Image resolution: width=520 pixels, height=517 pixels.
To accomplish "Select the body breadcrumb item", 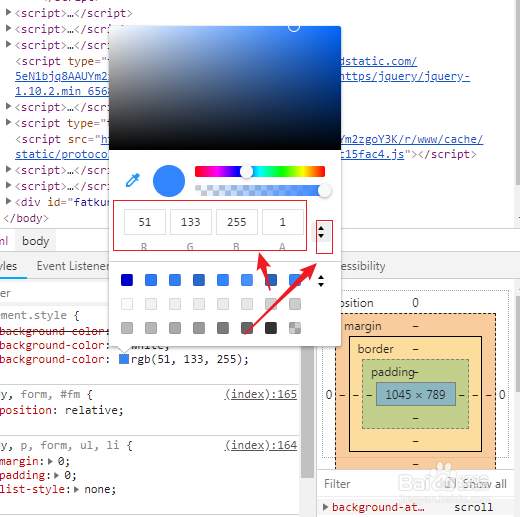I will [x=36, y=241].
